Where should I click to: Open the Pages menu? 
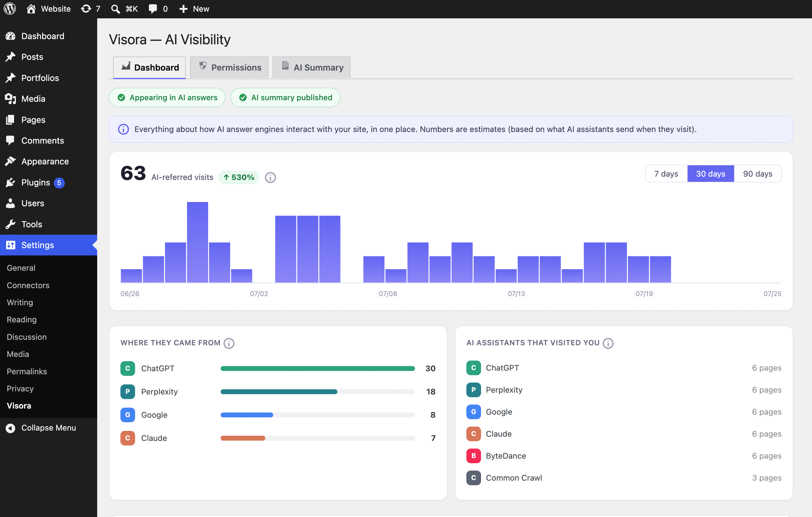[x=49, y=120]
